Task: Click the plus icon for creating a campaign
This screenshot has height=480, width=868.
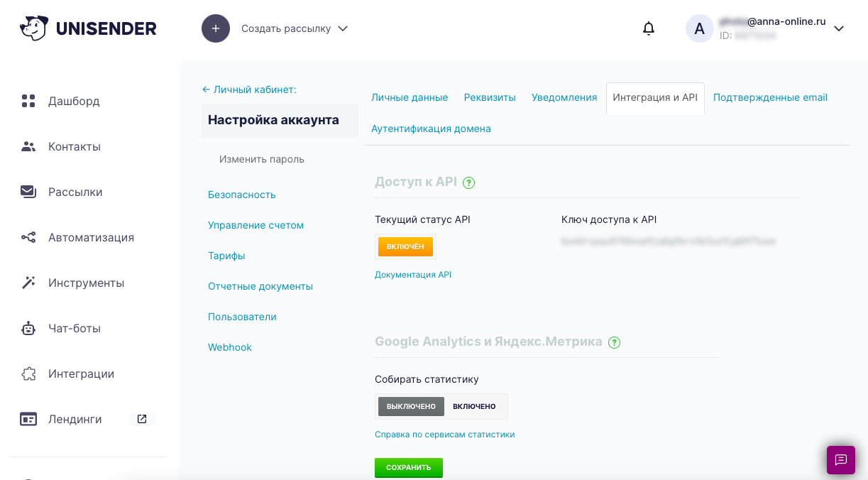Action: tap(216, 28)
